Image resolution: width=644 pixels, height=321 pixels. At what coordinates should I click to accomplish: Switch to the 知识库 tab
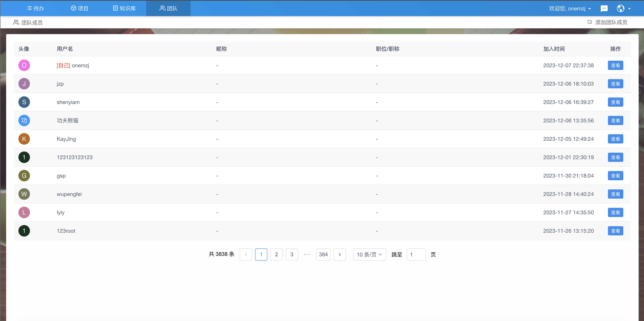click(124, 8)
